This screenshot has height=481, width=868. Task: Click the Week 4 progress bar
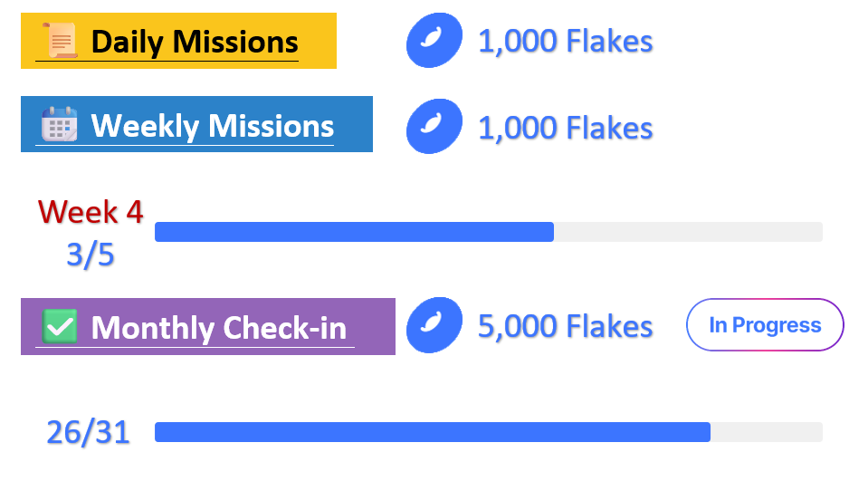[488, 232]
